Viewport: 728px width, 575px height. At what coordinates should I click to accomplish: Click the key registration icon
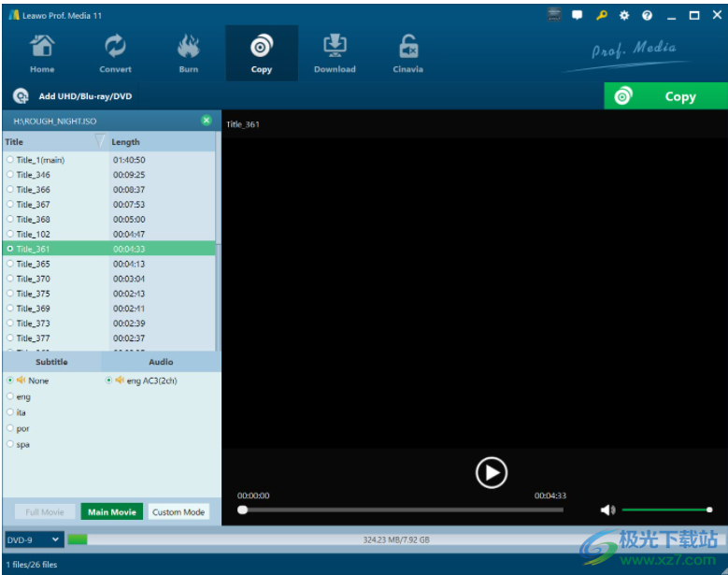pos(601,15)
